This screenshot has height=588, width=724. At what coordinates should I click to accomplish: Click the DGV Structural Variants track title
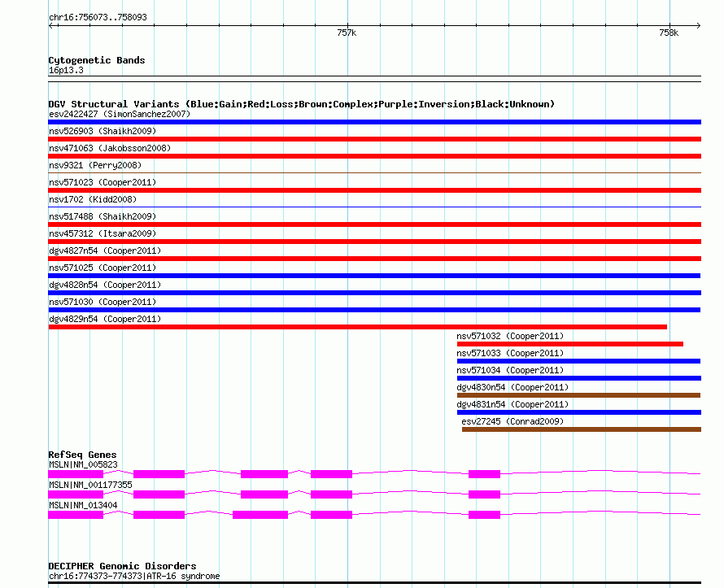(302, 104)
